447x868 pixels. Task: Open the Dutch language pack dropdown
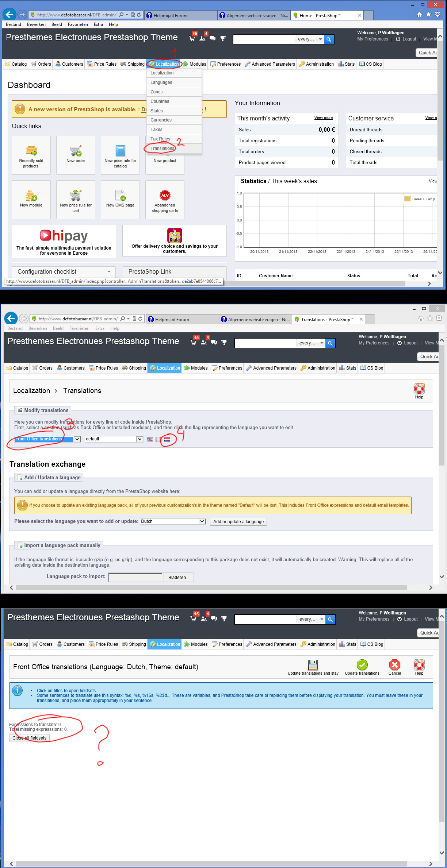click(x=173, y=521)
